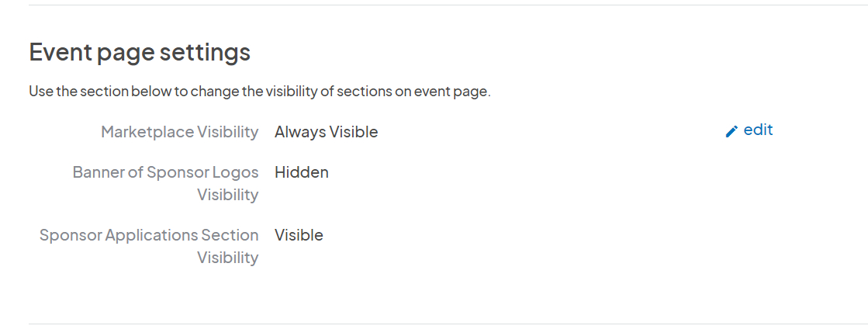
Task: Click the Always Visible value
Action: click(x=326, y=132)
